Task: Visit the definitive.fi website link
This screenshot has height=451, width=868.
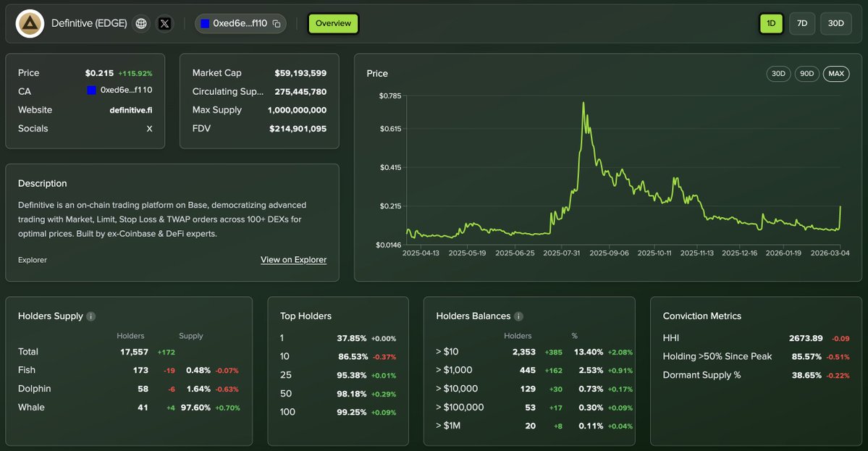Action: click(132, 109)
